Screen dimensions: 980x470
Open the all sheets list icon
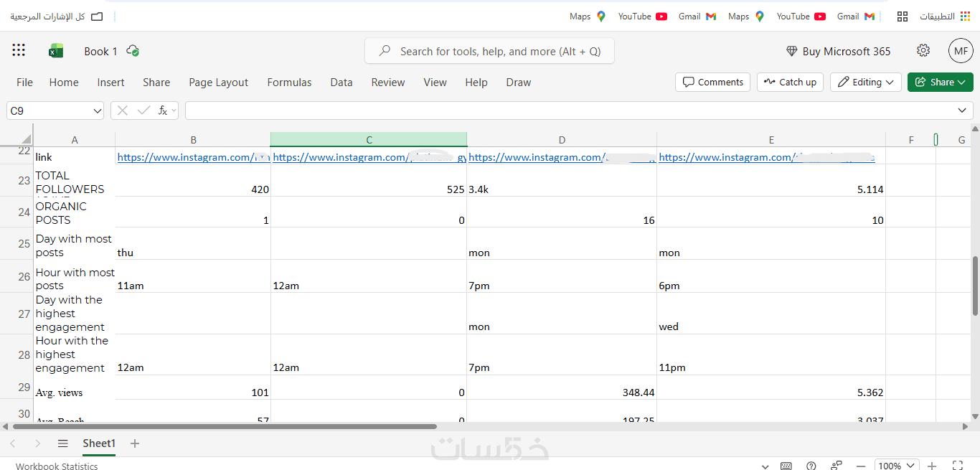click(63, 443)
